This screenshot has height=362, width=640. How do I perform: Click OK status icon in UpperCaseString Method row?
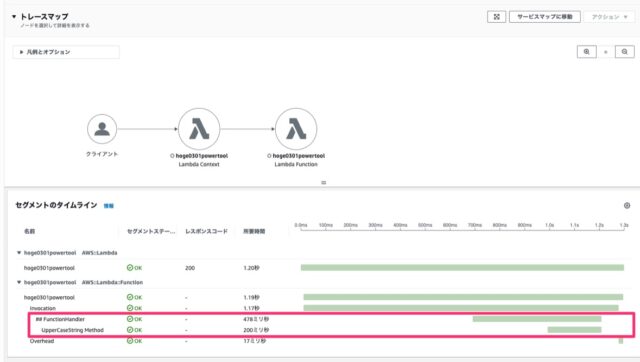pos(130,330)
